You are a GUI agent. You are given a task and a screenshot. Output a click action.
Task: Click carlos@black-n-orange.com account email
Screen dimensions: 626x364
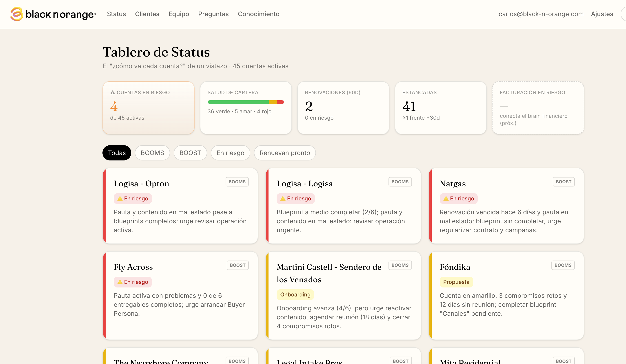point(541,14)
